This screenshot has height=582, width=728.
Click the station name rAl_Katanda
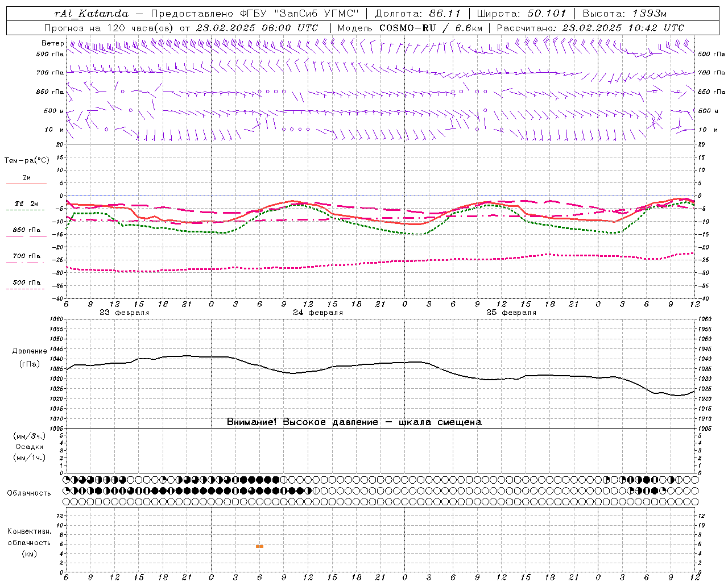[x=92, y=14]
